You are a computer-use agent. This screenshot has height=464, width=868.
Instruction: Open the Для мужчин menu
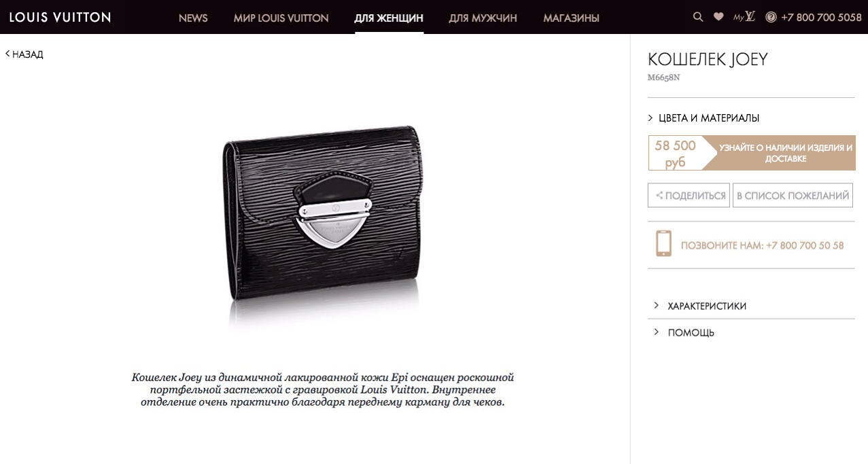(x=483, y=18)
